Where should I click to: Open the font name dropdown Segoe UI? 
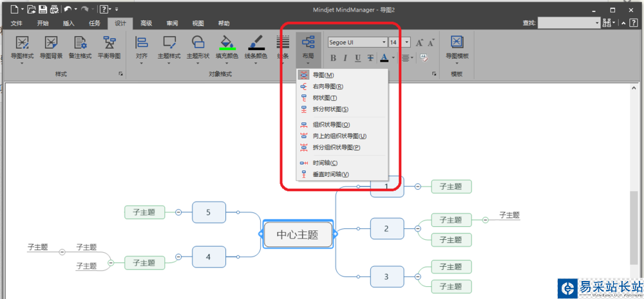click(384, 42)
